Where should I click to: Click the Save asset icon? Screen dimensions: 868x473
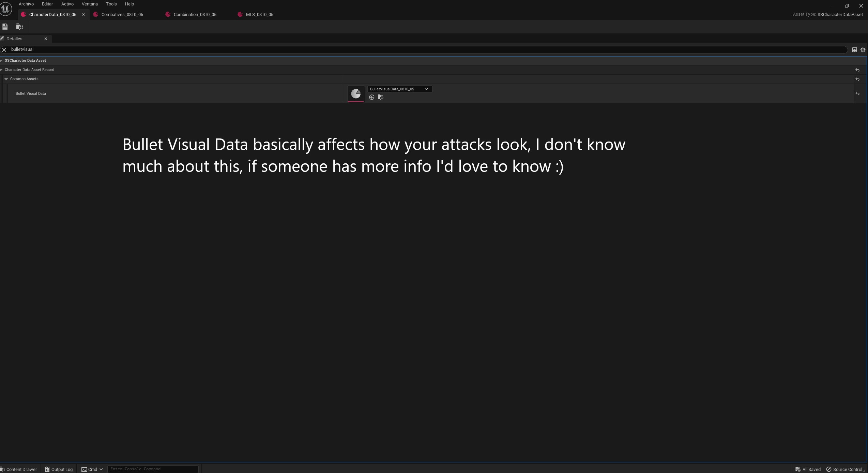[x=5, y=27]
